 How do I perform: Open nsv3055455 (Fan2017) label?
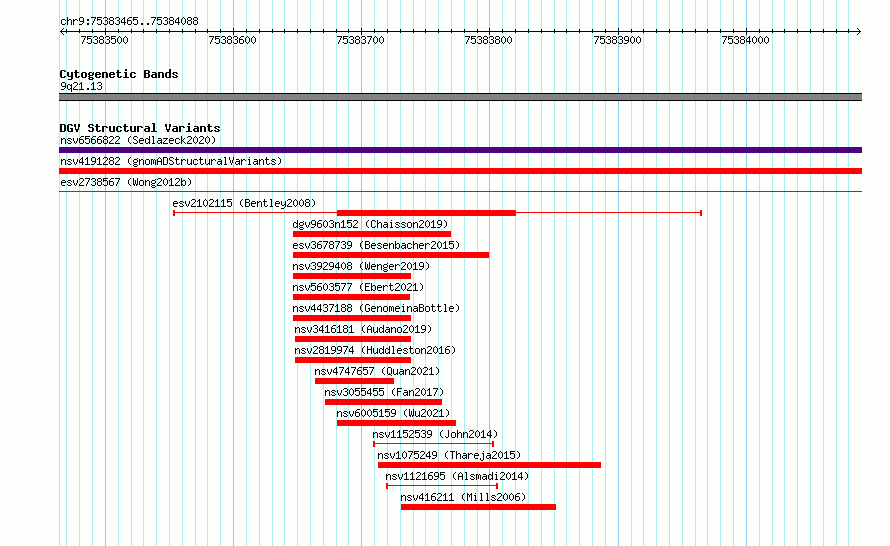tap(384, 392)
